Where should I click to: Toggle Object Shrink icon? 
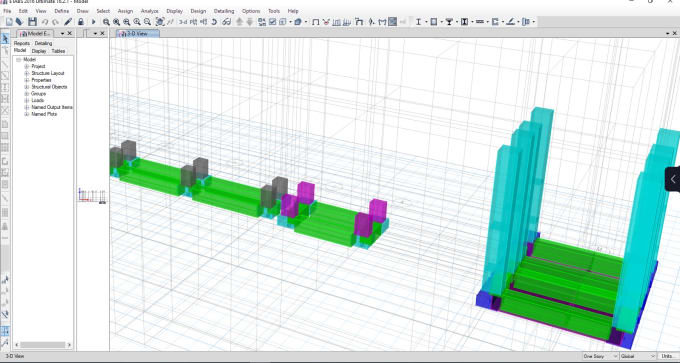pos(262,22)
